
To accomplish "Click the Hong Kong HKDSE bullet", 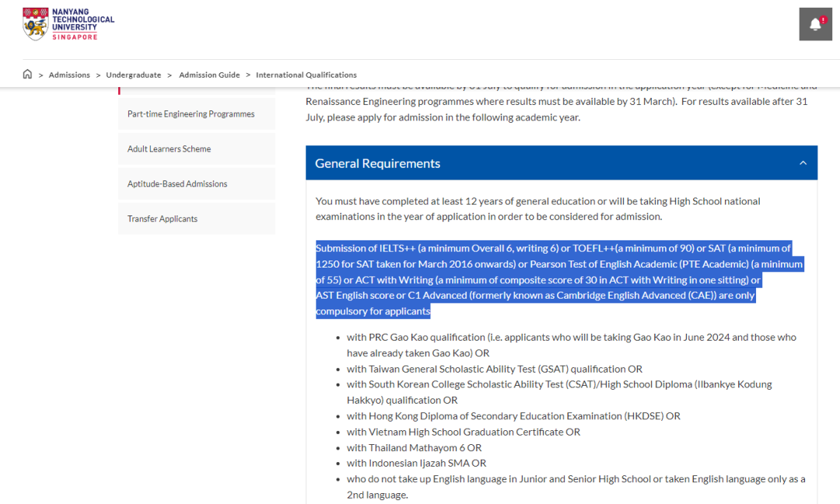I will pos(513,416).
